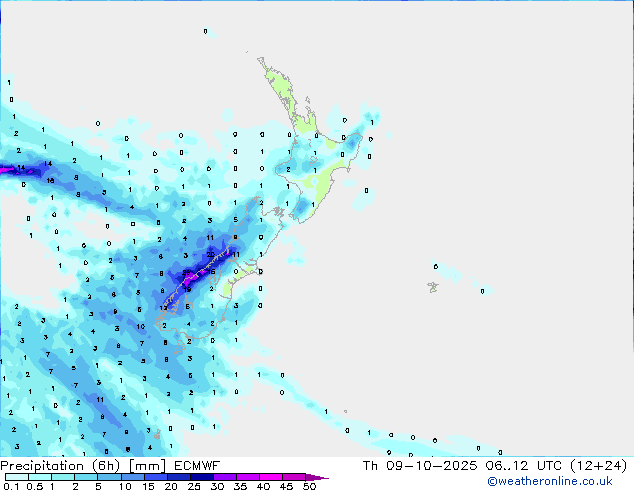The height and width of the screenshot is (490, 634).
Task: Click legend swatch between 15 and 20
Action: tap(155, 477)
